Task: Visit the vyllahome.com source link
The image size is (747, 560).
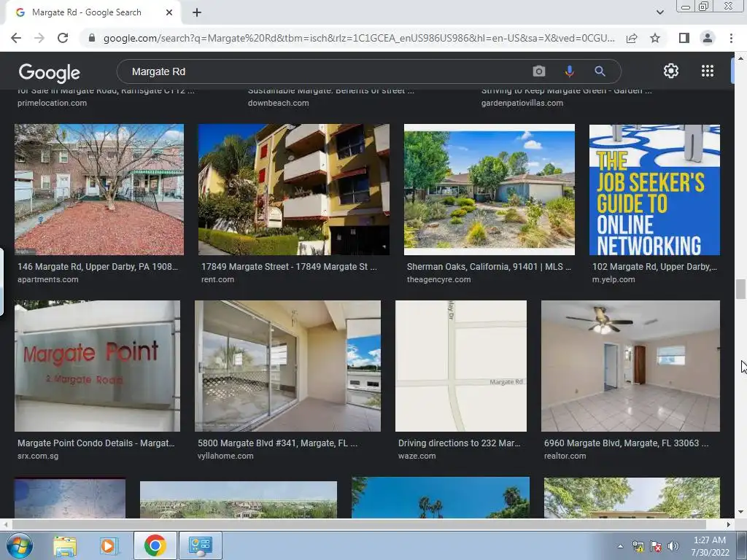Action: click(225, 456)
